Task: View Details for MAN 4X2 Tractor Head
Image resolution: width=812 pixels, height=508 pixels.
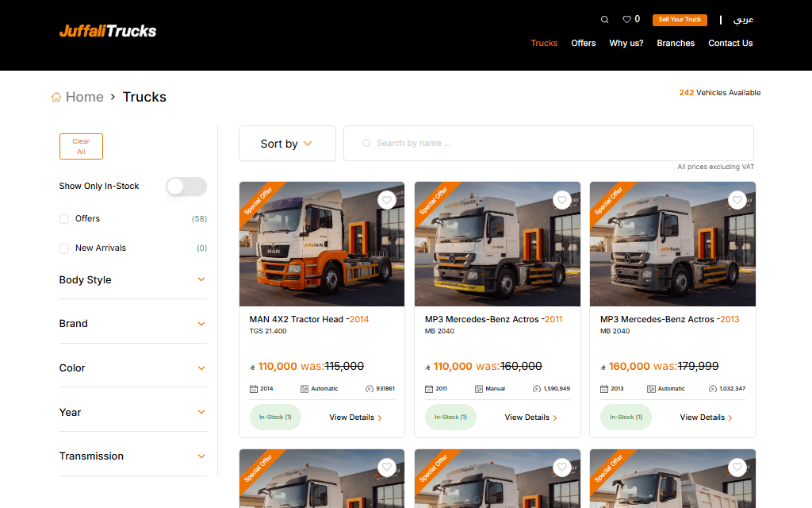Action: pos(356,418)
